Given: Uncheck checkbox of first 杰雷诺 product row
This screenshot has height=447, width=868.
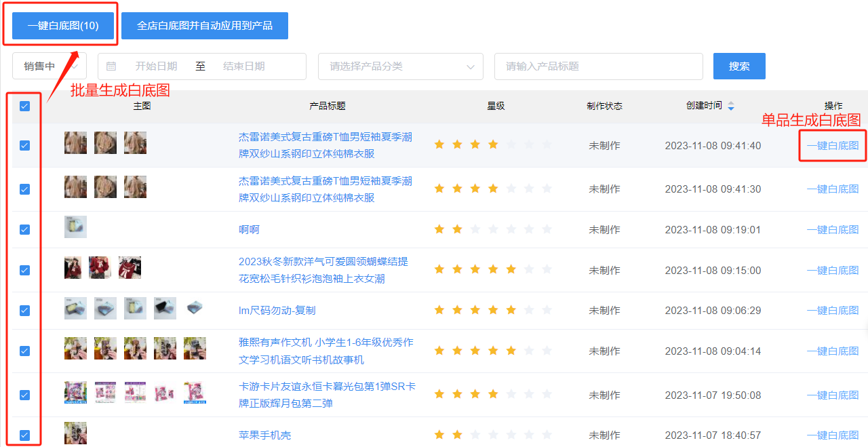Looking at the screenshot, I should pyautogui.click(x=24, y=144).
